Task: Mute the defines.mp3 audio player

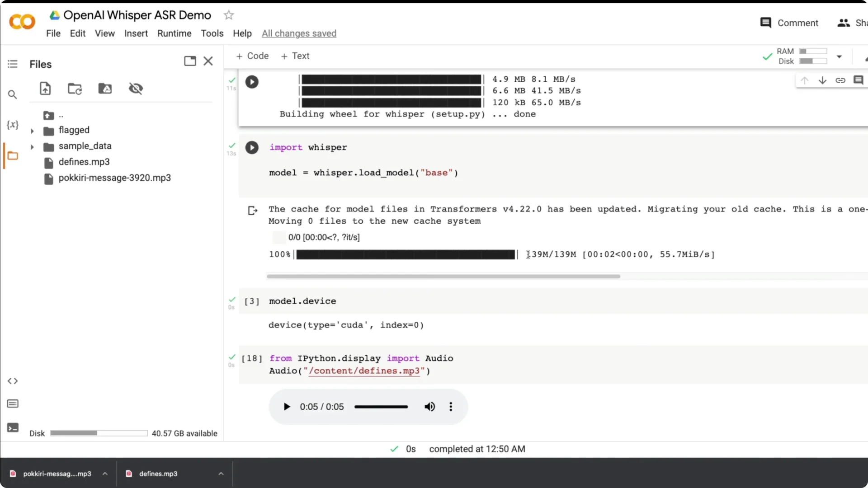Action: pos(429,406)
